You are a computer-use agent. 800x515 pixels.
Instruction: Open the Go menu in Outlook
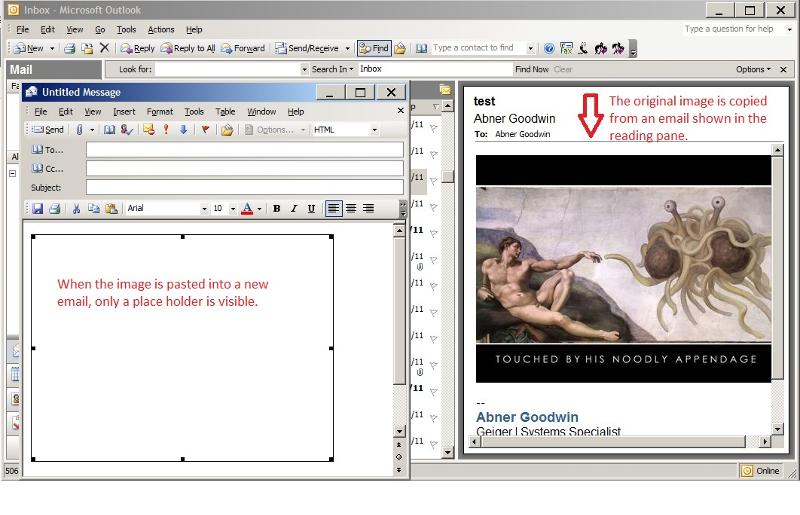(100, 30)
